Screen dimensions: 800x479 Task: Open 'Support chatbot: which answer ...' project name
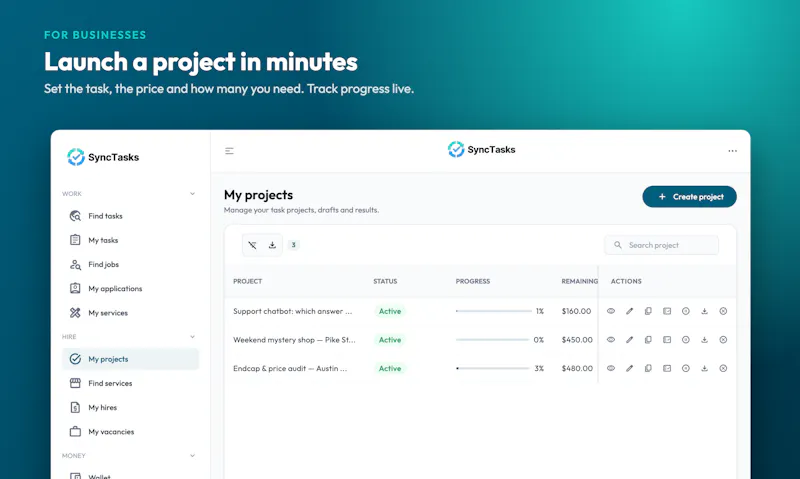(x=292, y=311)
